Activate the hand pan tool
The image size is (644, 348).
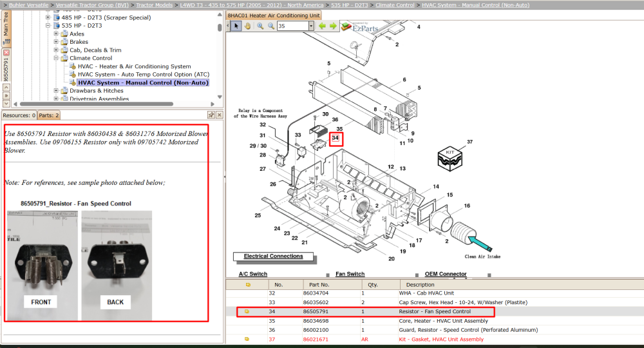point(248,26)
